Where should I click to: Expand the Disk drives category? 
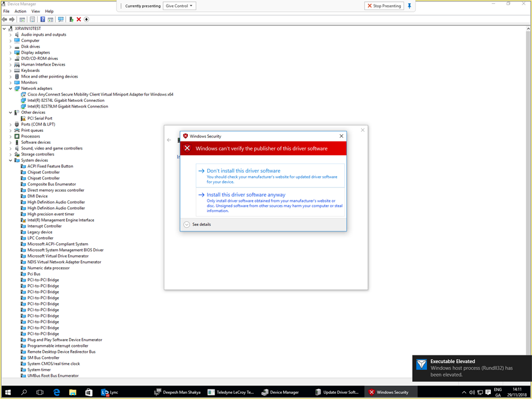pos(10,46)
